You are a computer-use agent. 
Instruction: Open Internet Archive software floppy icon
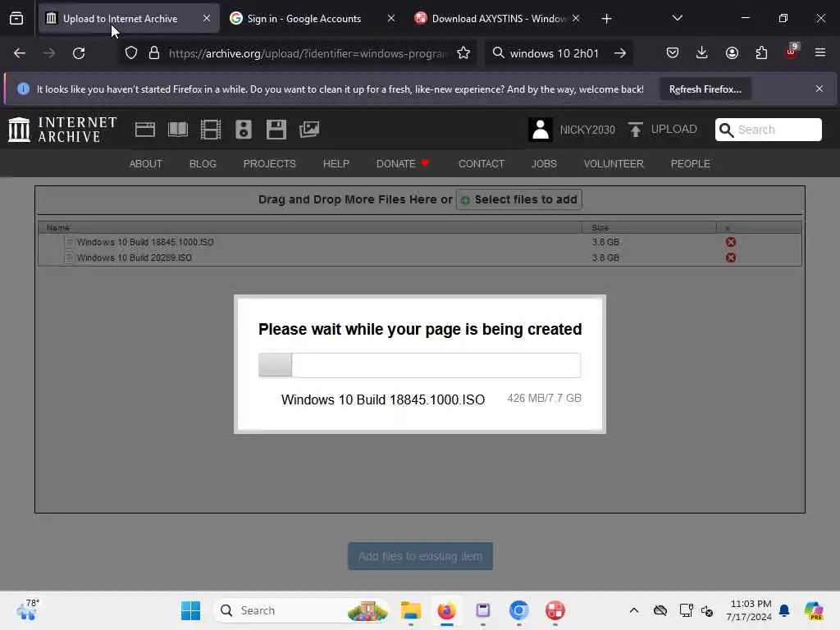point(276,130)
